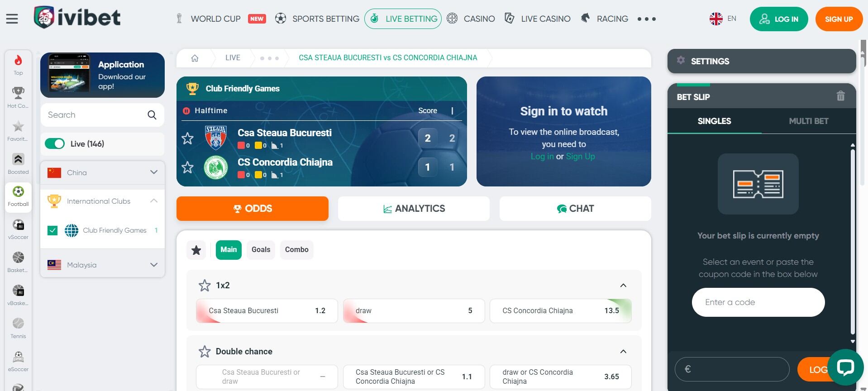This screenshot has width=868, height=391.
Task: Open the ANALYTICS tab
Action: tap(414, 209)
